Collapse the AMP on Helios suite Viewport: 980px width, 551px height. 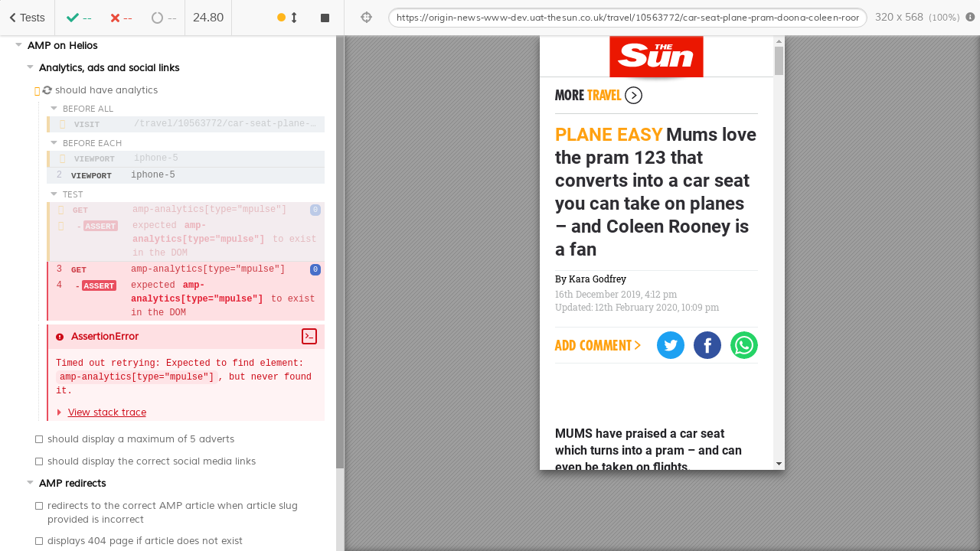(19, 45)
